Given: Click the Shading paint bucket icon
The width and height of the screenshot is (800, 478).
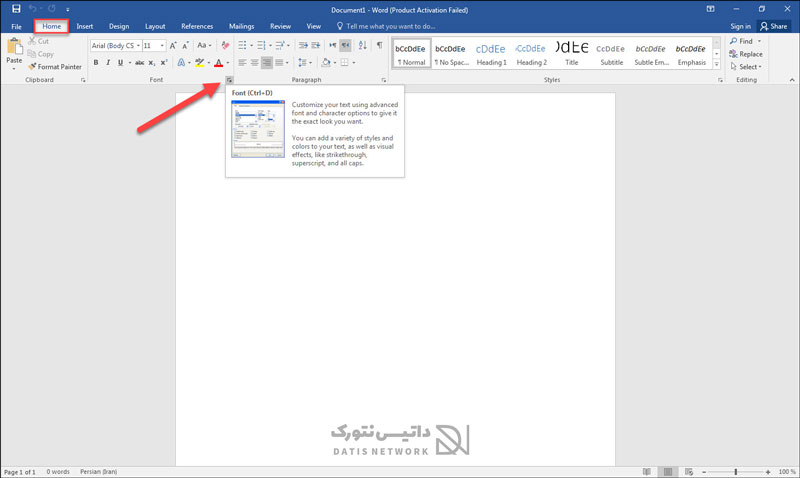Looking at the screenshot, I should pyautogui.click(x=326, y=63).
